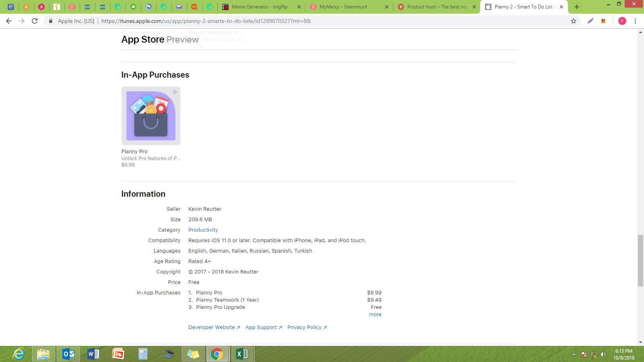Click the page vertical scrollbar thumb
Image resolution: width=644 pixels, height=362 pixels.
point(640,261)
